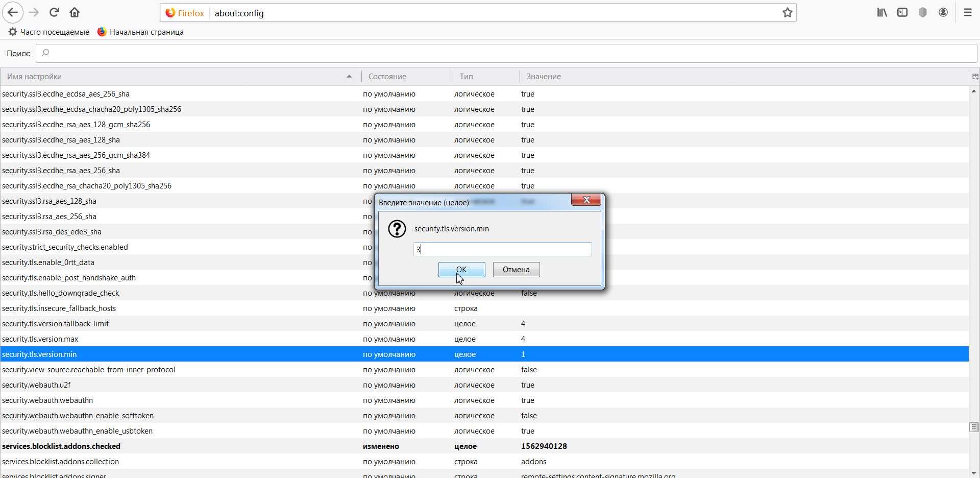Open the hamburger application menu
The width and height of the screenshot is (980, 478).
tap(967, 13)
